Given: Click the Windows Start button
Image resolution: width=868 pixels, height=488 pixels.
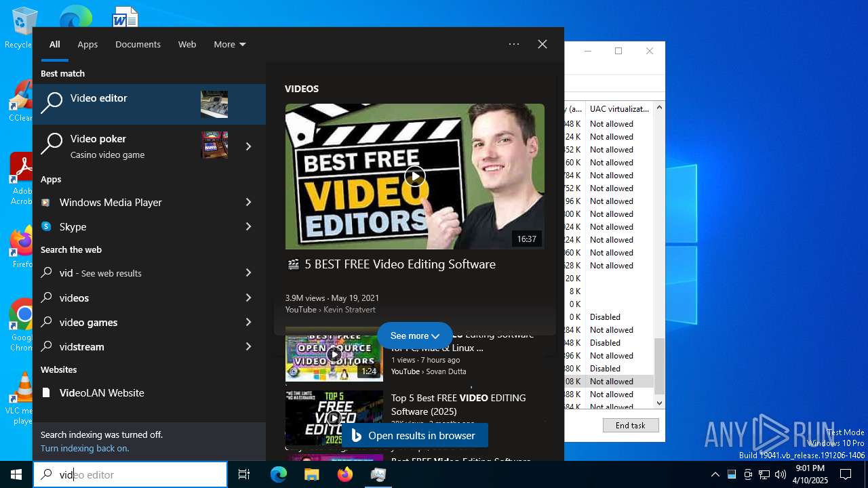Looking at the screenshot, I should [x=16, y=474].
